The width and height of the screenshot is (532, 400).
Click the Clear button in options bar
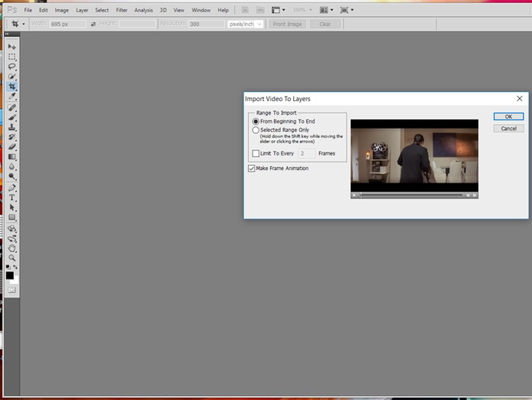point(325,24)
